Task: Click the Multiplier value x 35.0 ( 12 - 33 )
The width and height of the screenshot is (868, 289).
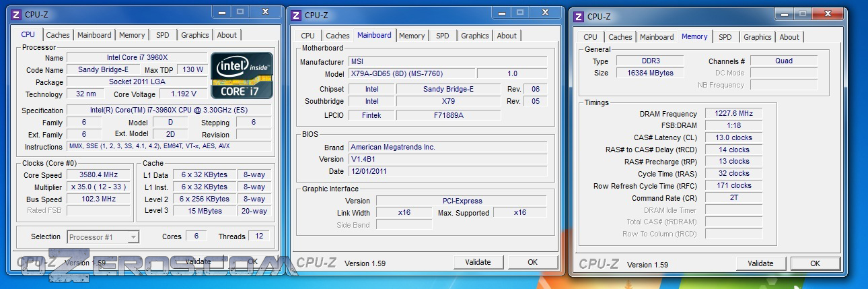Action: (98, 187)
